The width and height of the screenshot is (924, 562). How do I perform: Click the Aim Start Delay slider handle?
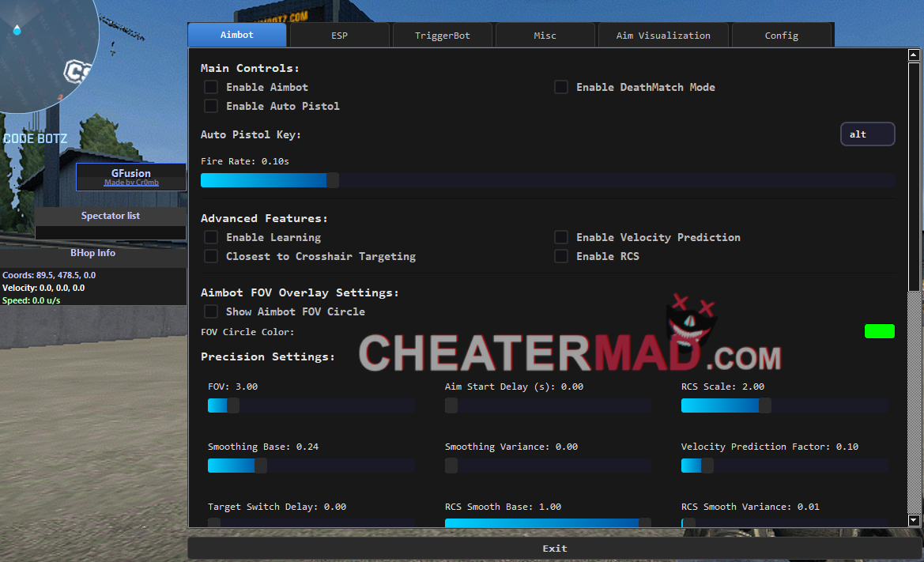click(451, 405)
